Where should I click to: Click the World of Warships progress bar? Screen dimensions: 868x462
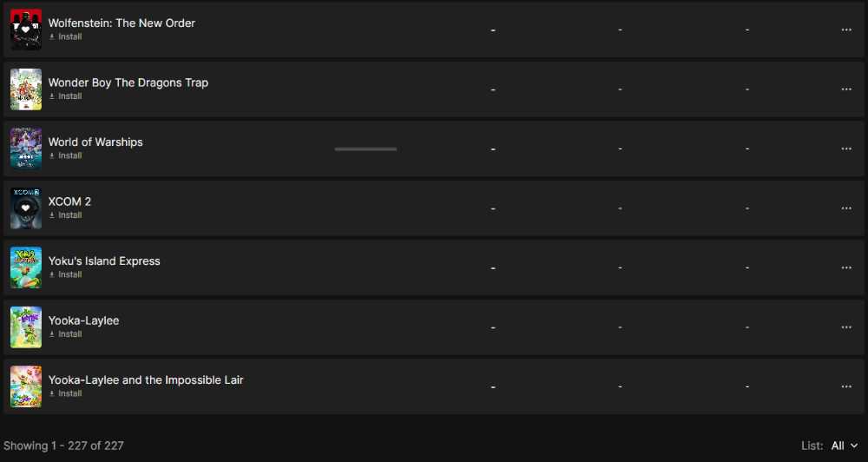[365, 149]
